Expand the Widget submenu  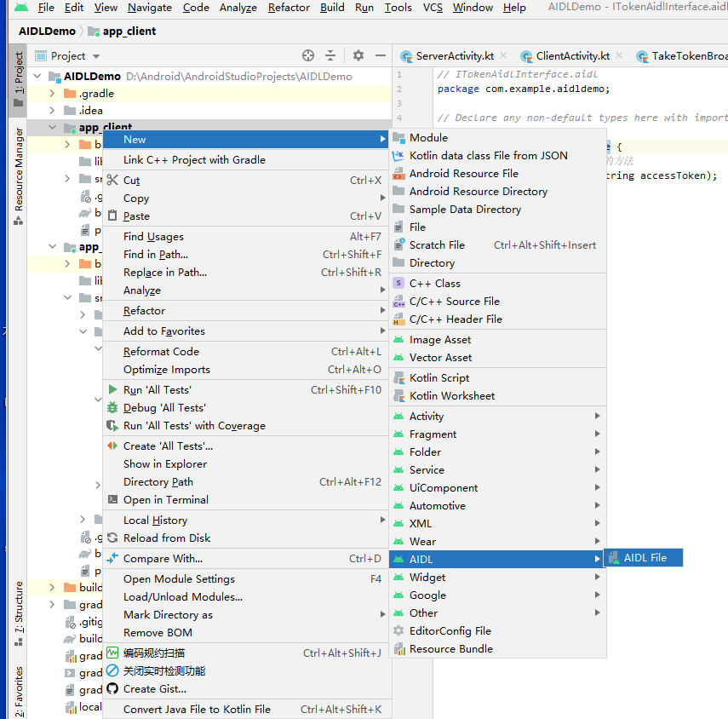[x=496, y=577]
